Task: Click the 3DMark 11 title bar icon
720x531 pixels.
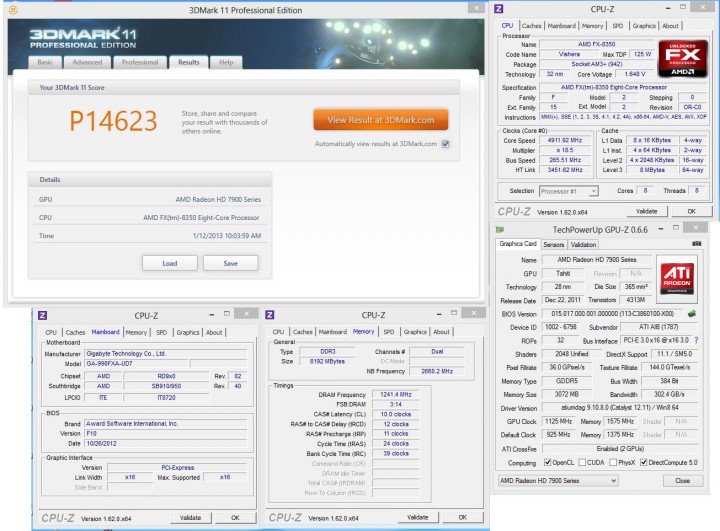Action: click(13, 10)
